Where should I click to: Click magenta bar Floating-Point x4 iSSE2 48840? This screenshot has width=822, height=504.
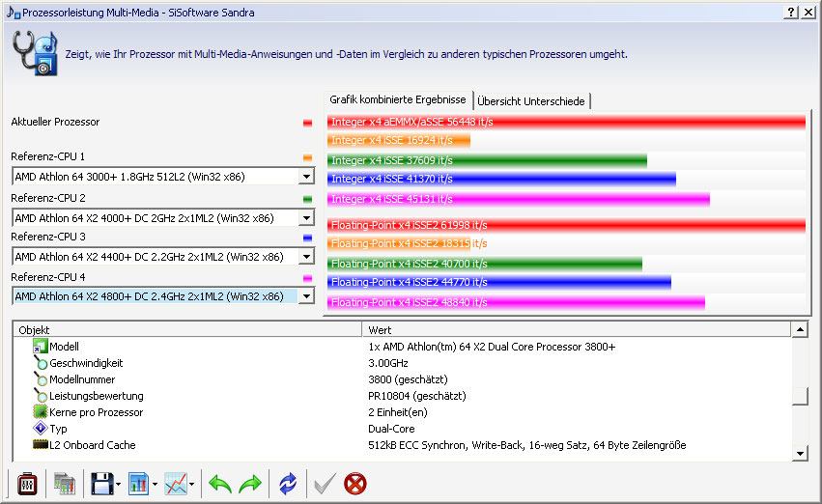click(517, 302)
